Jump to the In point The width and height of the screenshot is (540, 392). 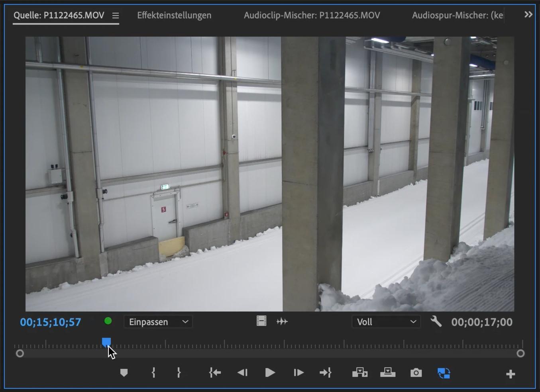(215, 373)
